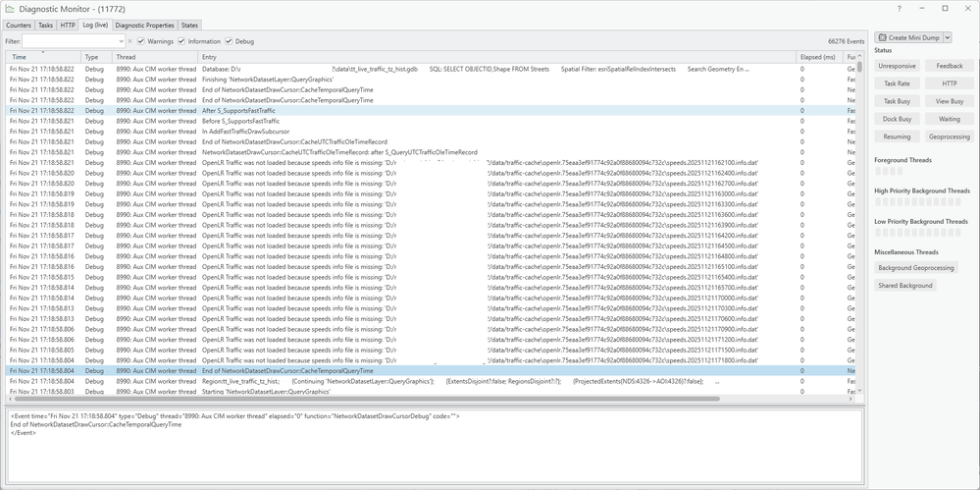Select OpenLR row for speeds.20251121164200.info.dat
Screen dimensions: 980x490
coord(430,236)
